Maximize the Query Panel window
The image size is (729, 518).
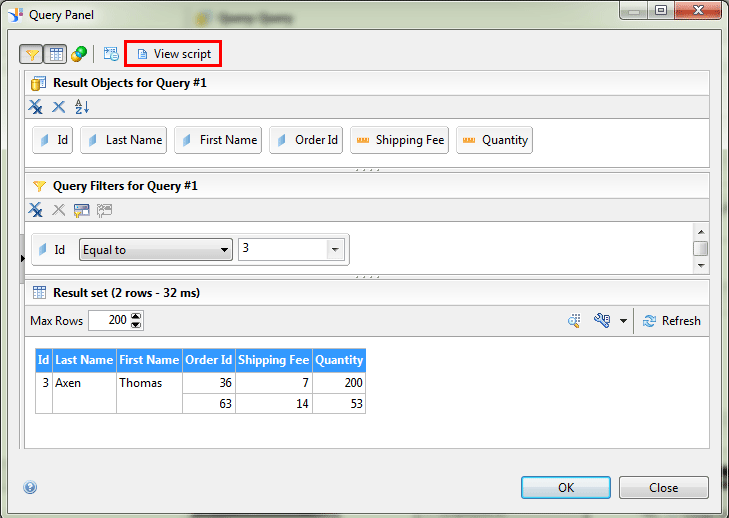[661, 10]
